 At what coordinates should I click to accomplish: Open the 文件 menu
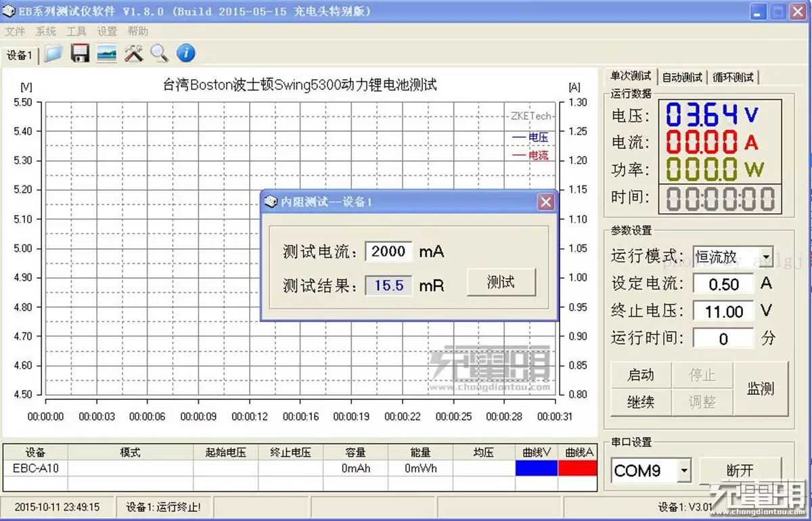pyautogui.click(x=15, y=31)
